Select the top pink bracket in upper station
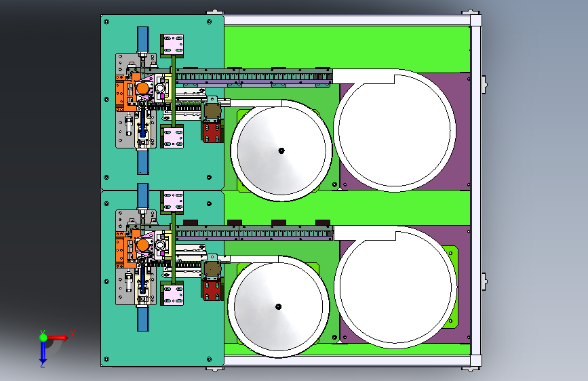 click(172, 45)
